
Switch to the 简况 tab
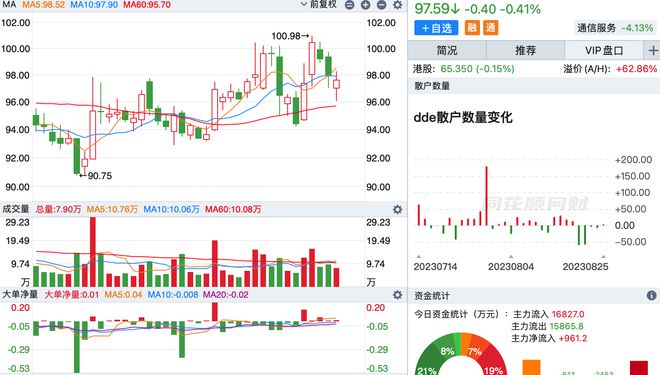tap(447, 51)
